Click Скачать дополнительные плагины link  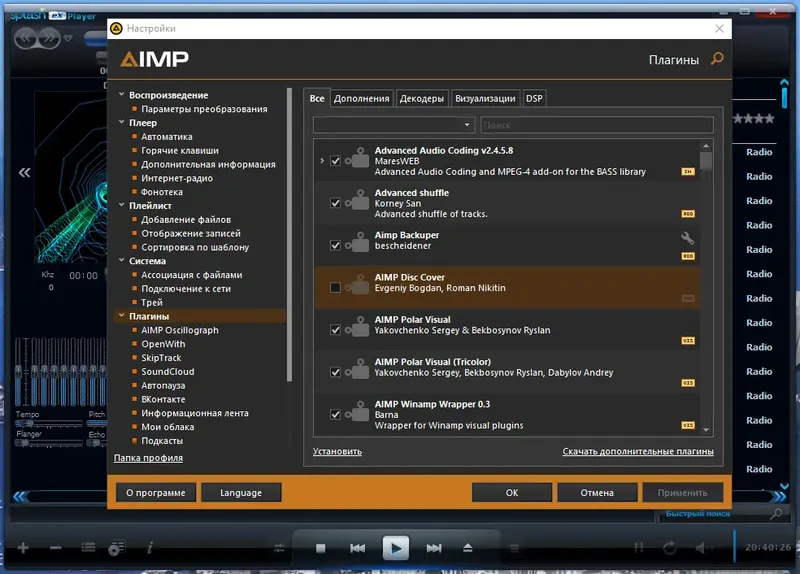[638, 452]
